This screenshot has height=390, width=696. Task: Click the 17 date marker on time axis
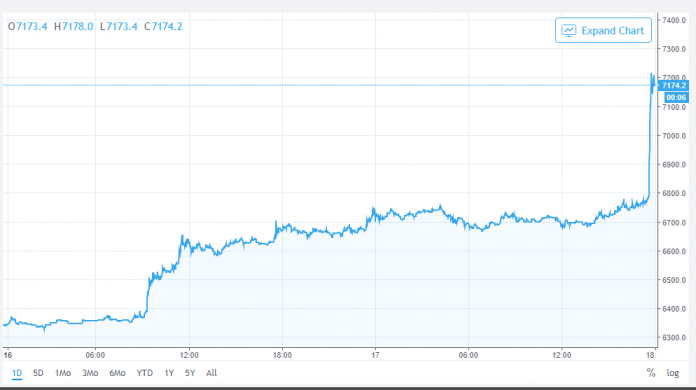[376, 355]
